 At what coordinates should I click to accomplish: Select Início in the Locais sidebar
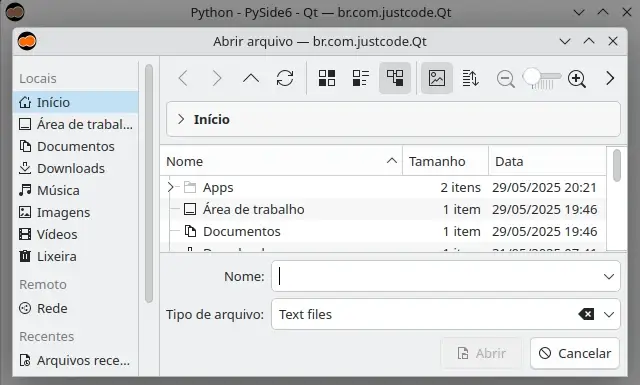pos(77,102)
